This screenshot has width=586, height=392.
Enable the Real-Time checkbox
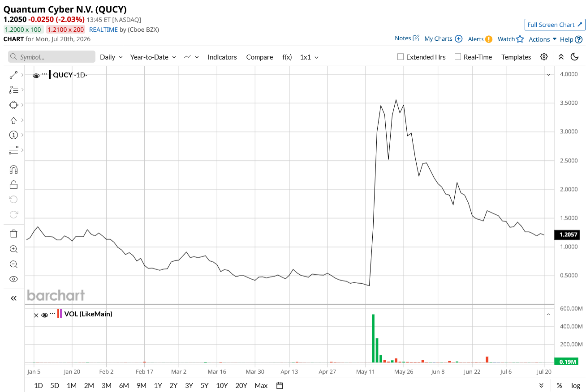[458, 57]
